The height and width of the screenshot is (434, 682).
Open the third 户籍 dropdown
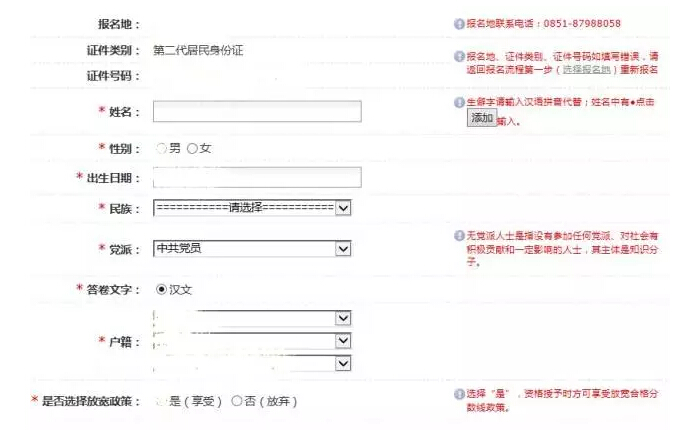coord(252,363)
